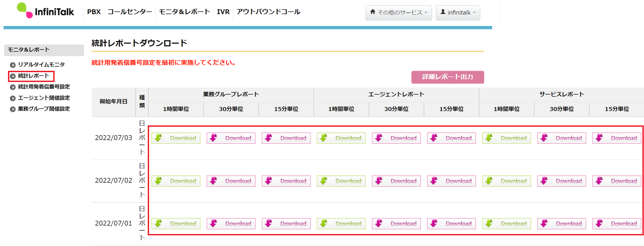
Task: Open 業務グループ閾値設定 in the sidebar
Action: click(x=44, y=109)
